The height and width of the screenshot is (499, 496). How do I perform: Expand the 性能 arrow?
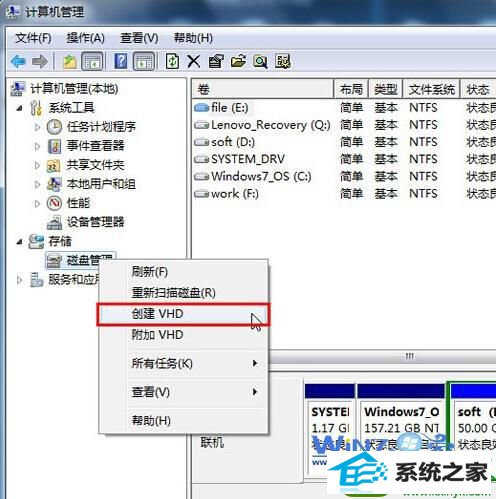click(37, 203)
